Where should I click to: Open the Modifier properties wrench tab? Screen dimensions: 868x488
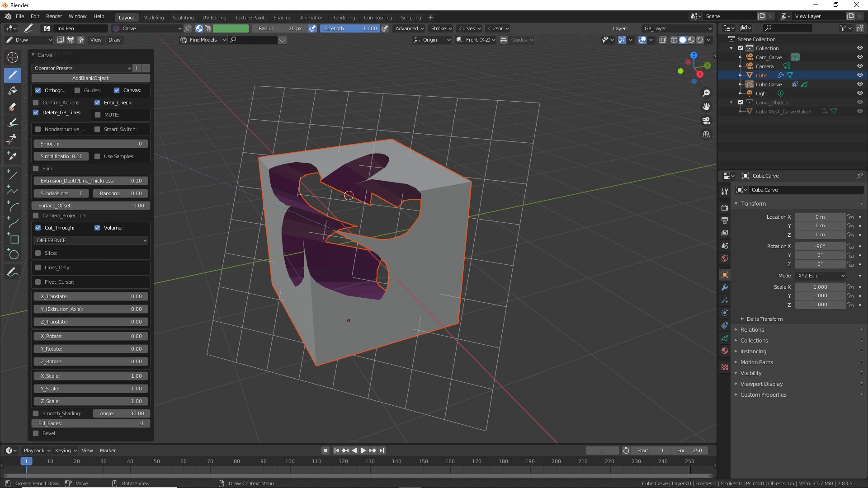point(725,287)
